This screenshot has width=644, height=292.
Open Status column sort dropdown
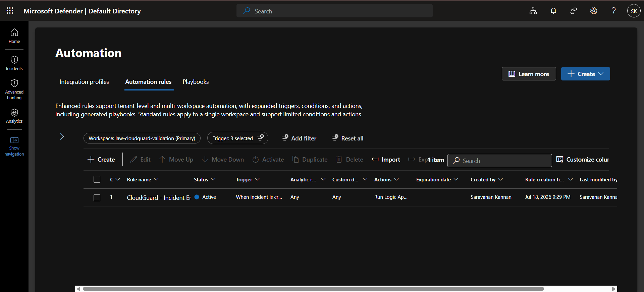coord(213,179)
